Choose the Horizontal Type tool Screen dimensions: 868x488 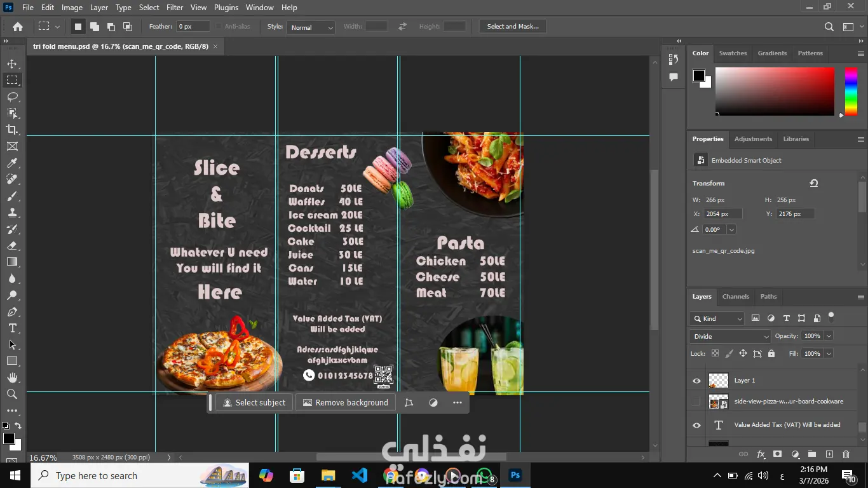click(12, 328)
